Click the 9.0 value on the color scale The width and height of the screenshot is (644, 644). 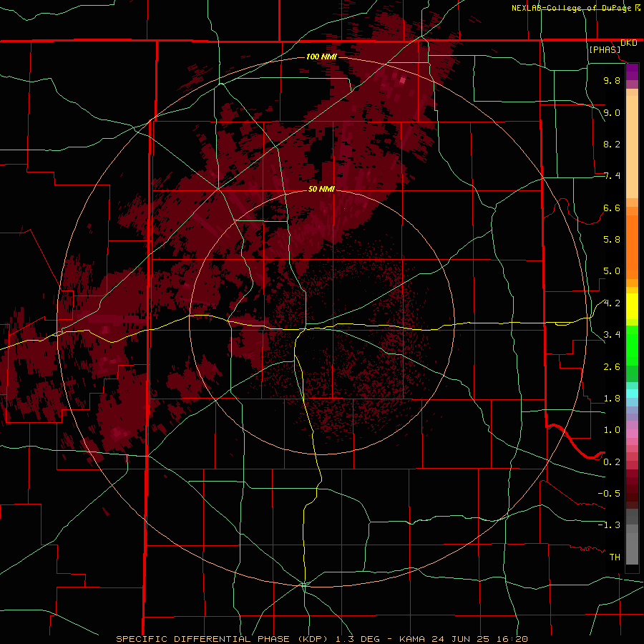point(612,112)
